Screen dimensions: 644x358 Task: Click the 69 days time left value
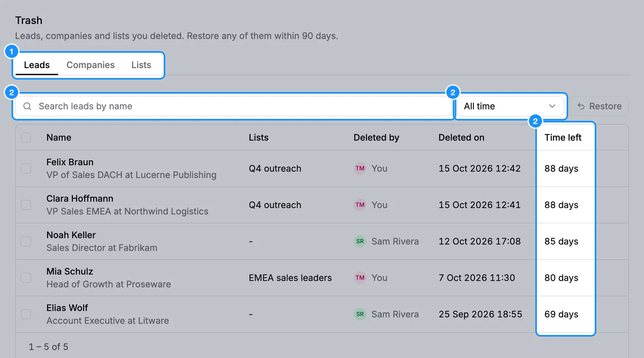561,314
